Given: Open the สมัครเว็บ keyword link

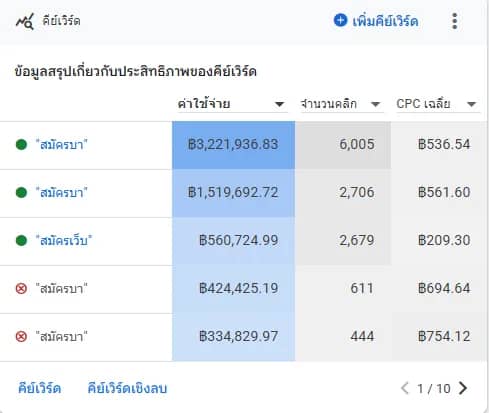Looking at the screenshot, I should pos(64,240).
